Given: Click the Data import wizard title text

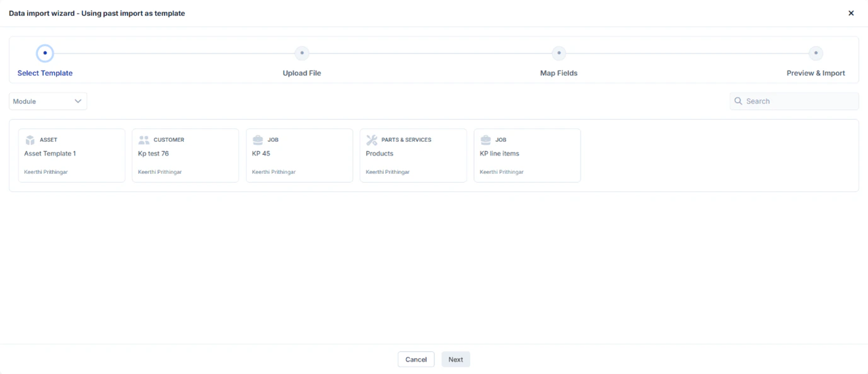Looking at the screenshot, I should tap(97, 13).
